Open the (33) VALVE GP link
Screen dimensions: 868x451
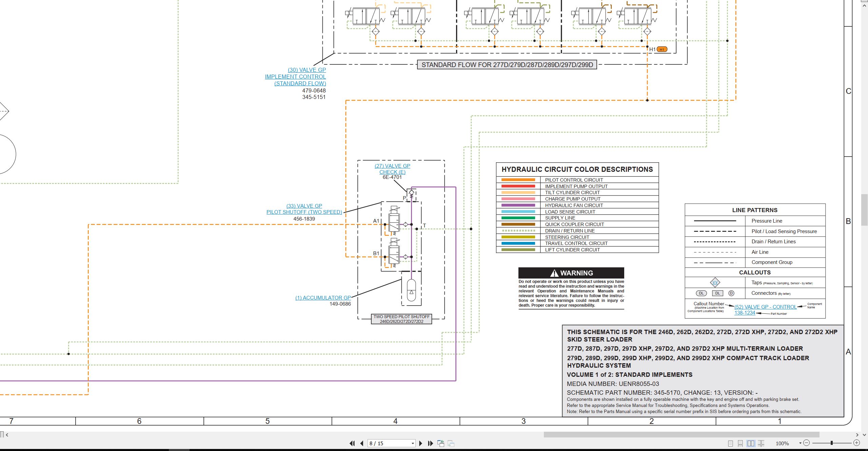click(304, 206)
